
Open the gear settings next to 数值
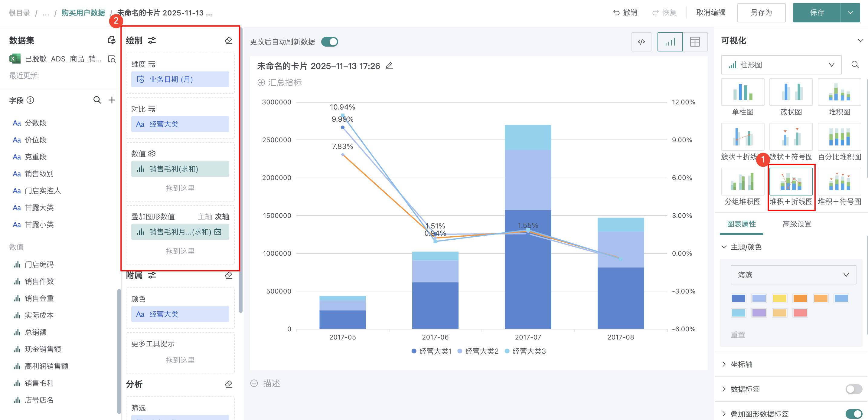pos(152,154)
